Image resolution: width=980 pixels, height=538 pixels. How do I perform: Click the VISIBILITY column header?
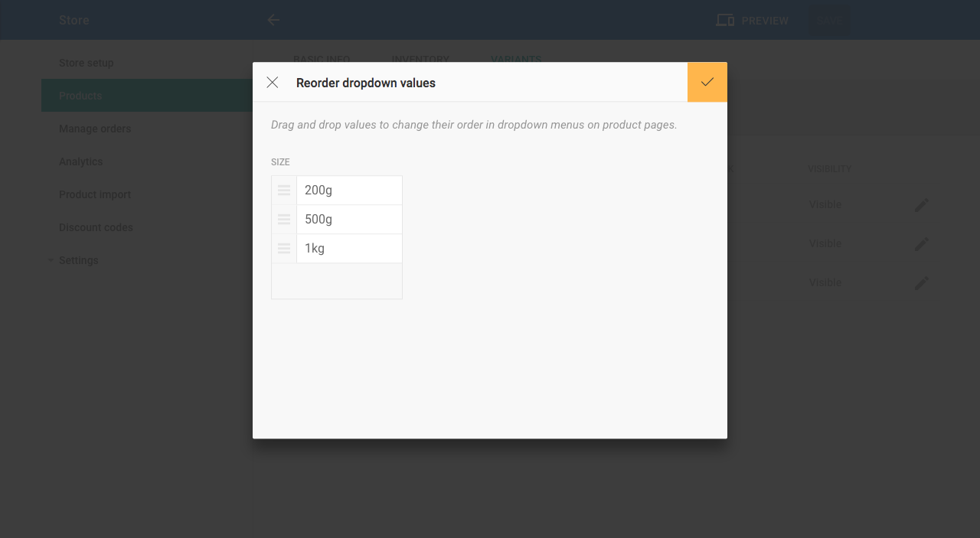point(830,168)
